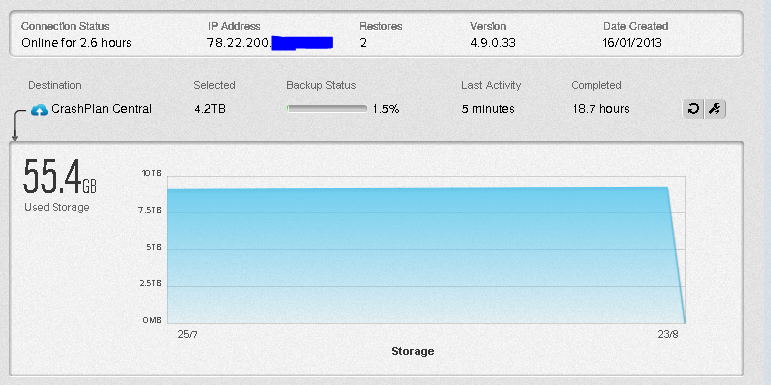Click the IP Address label
The width and height of the screenshot is (771, 385).
tap(234, 26)
